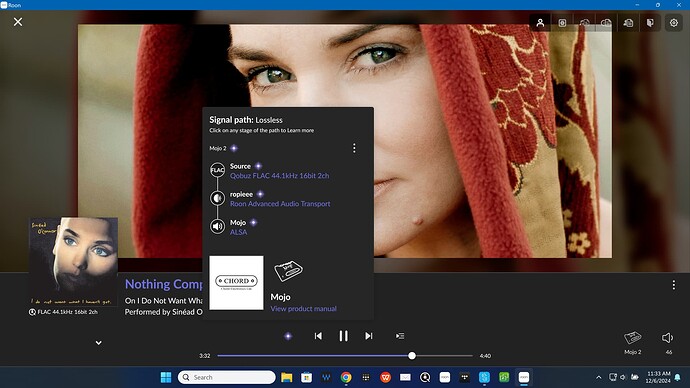
Task: Open the album On I Do Not Want
Action: 163,301
